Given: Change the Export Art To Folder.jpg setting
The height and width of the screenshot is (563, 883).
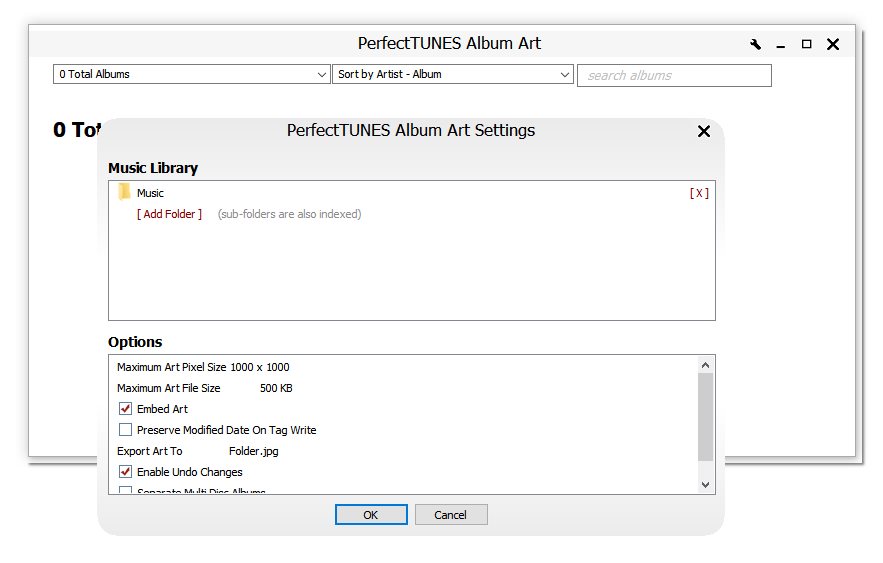Looking at the screenshot, I should [x=253, y=451].
